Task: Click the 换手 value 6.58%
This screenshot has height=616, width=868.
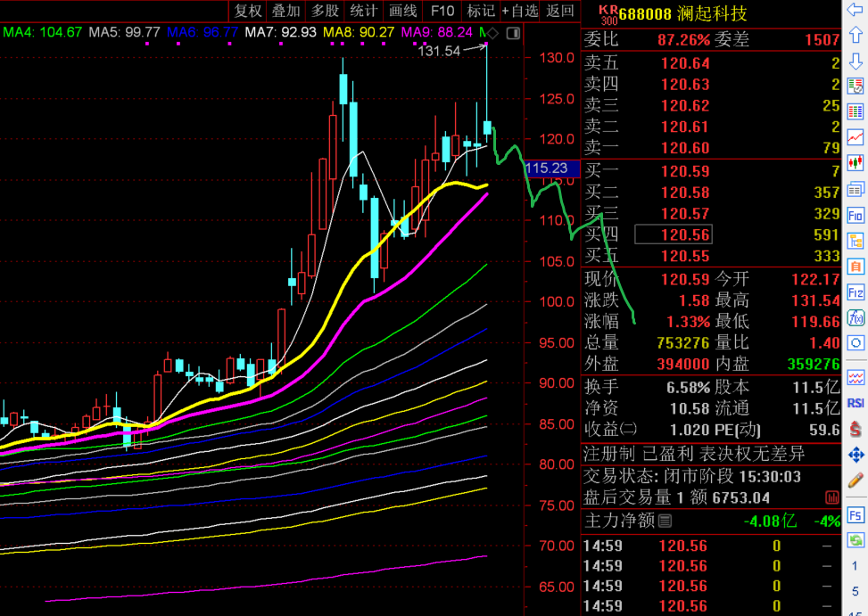Action: pos(688,387)
